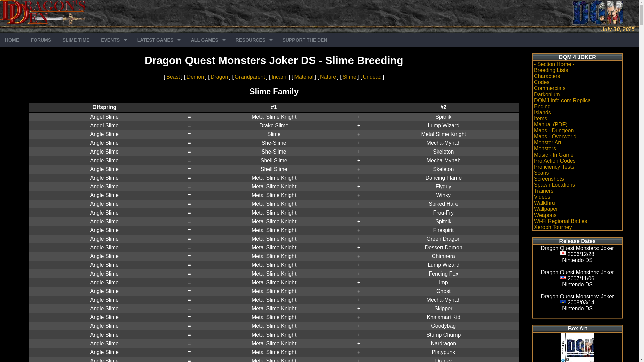The width and height of the screenshot is (644, 362).
Task: Open Breeding Lists in sidebar
Action: click(551, 70)
